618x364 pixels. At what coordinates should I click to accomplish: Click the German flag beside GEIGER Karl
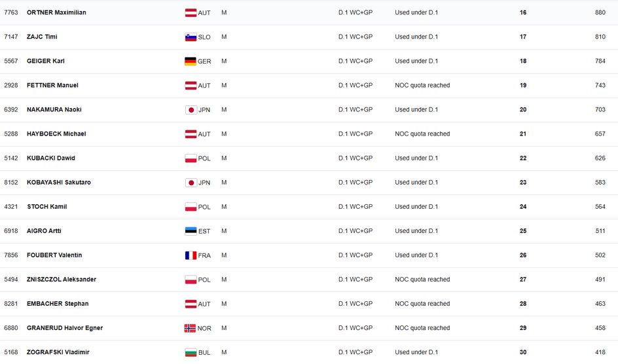[x=191, y=61]
